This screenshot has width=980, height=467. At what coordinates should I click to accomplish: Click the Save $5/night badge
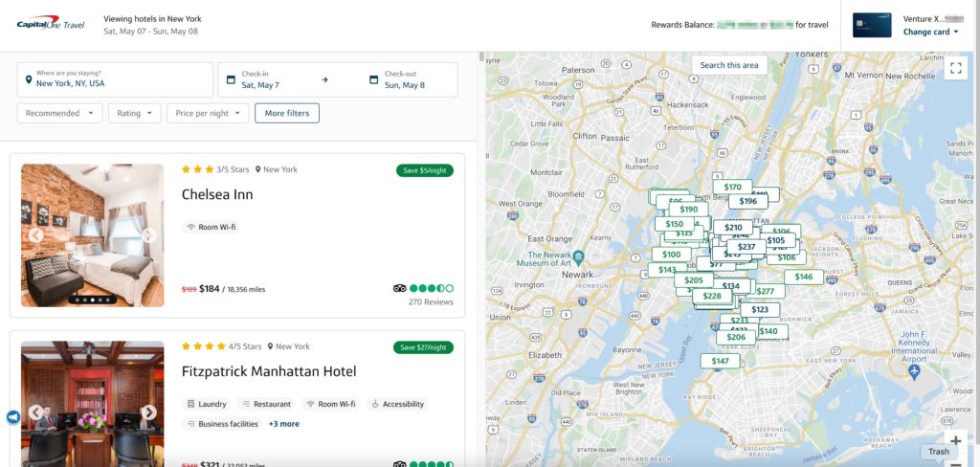[x=424, y=170]
